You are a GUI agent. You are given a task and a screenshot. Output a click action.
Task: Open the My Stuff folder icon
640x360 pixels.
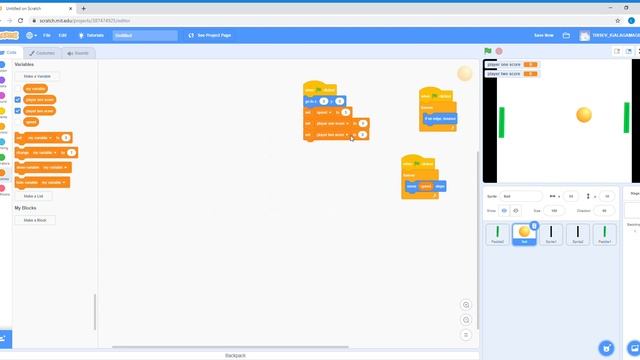tap(566, 36)
